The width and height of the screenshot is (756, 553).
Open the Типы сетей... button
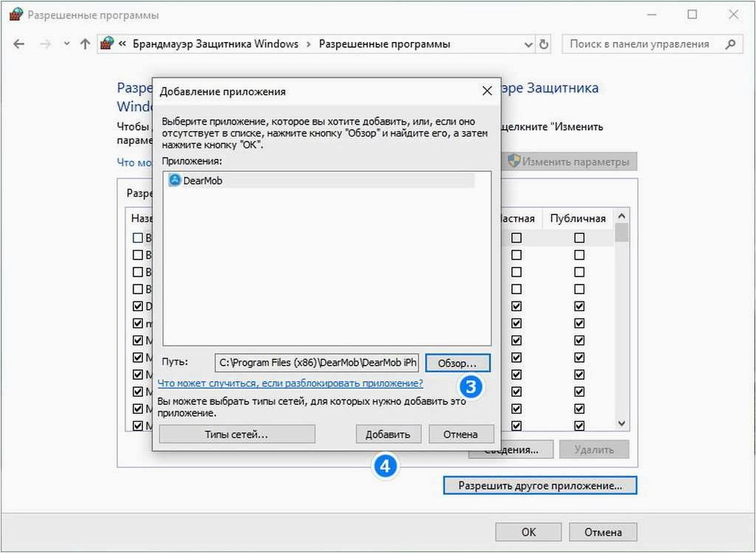(237, 434)
